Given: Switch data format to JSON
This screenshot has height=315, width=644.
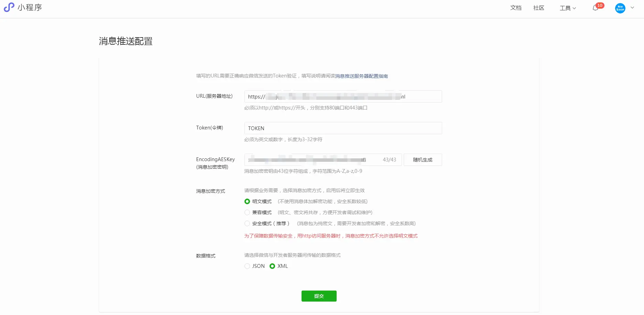Looking at the screenshot, I should tap(247, 266).
